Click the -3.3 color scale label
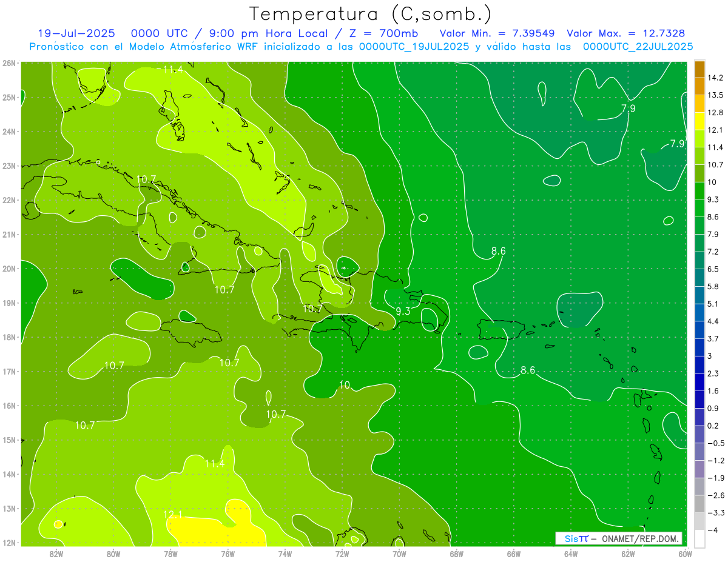The width and height of the screenshot is (728, 562). point(715,513)
